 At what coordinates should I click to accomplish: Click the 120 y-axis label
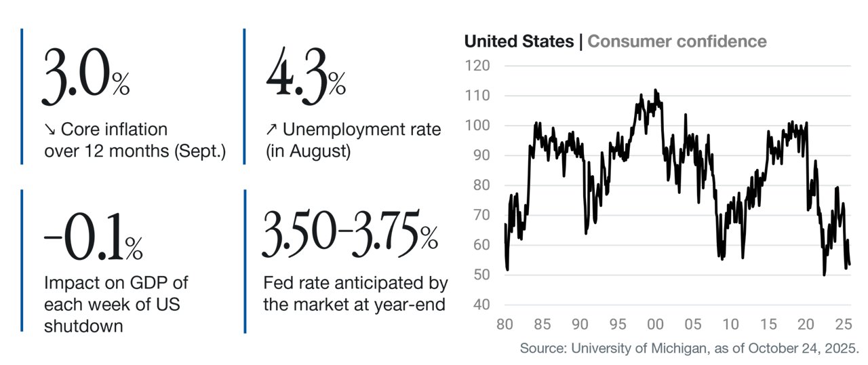(477, 66)
